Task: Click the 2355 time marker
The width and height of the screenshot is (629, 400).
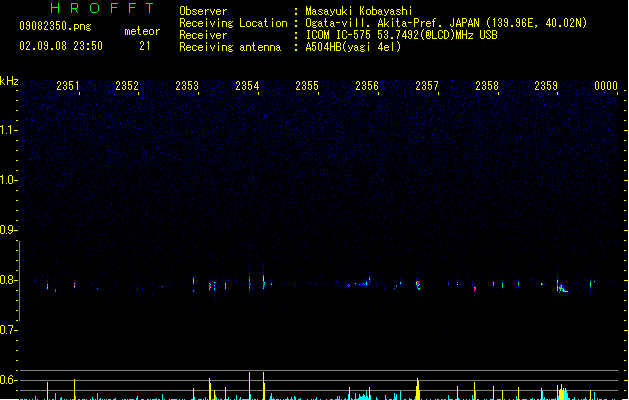Action: [x=307, y=86]
